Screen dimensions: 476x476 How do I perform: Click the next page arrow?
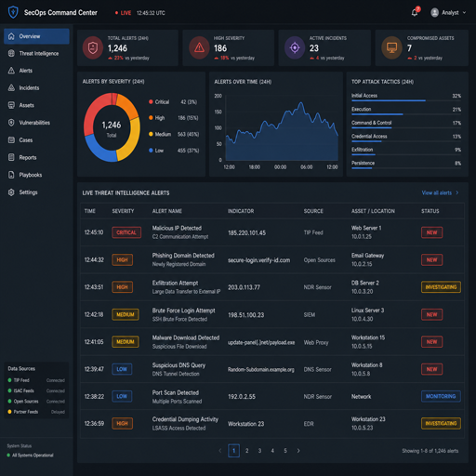click(298, 451)
